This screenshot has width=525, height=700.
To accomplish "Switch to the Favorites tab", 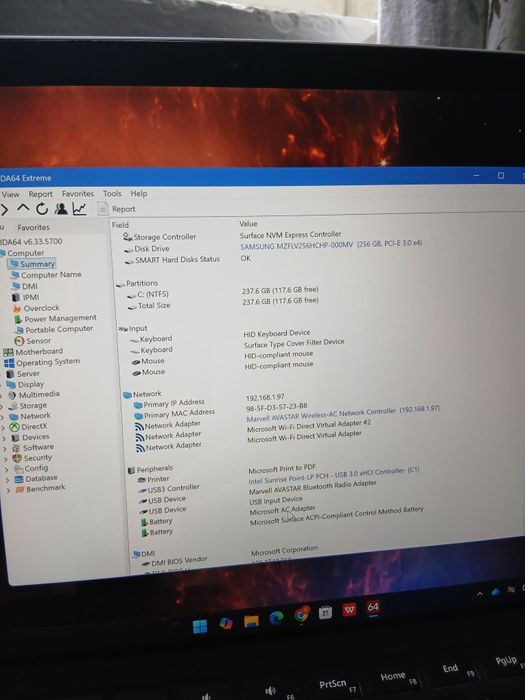I will click(33, 228).
